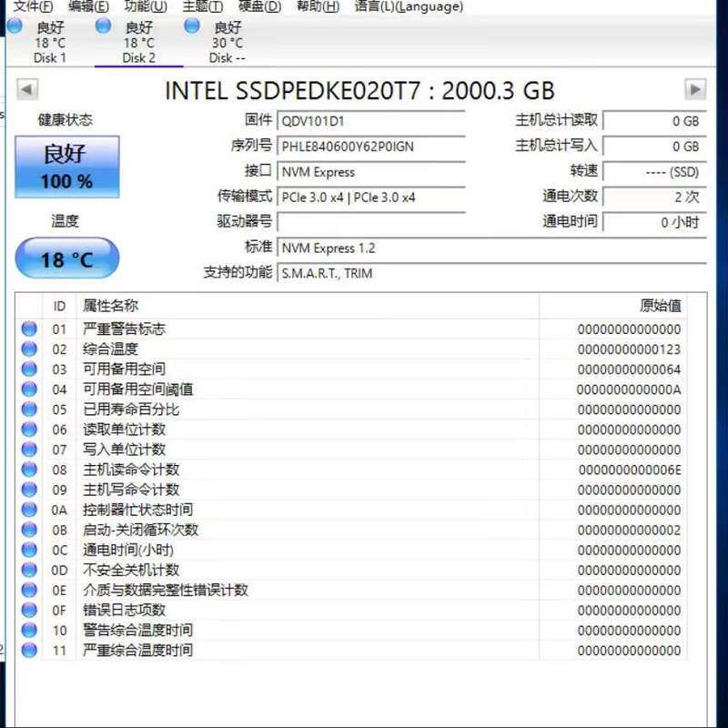
Task: Go to previous disk with left arrow
Action: [x=27, y=89]
